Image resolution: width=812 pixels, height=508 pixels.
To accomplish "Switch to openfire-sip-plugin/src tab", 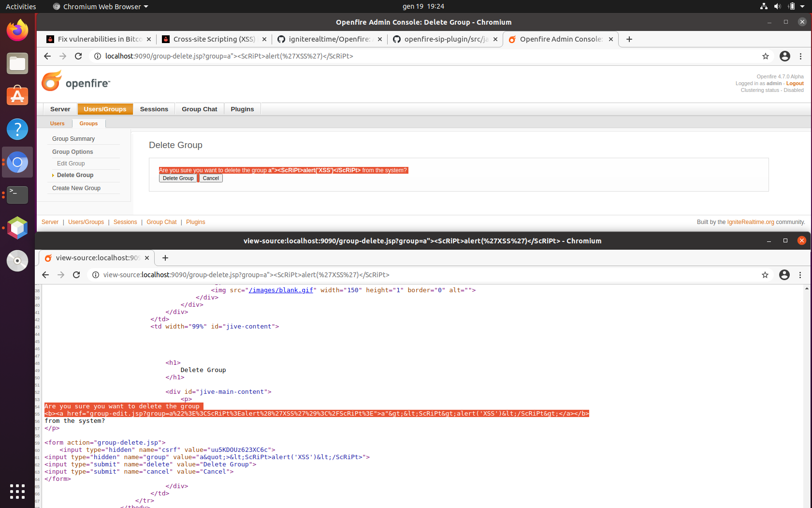I will pyautogui.click(x=445, y=39).
